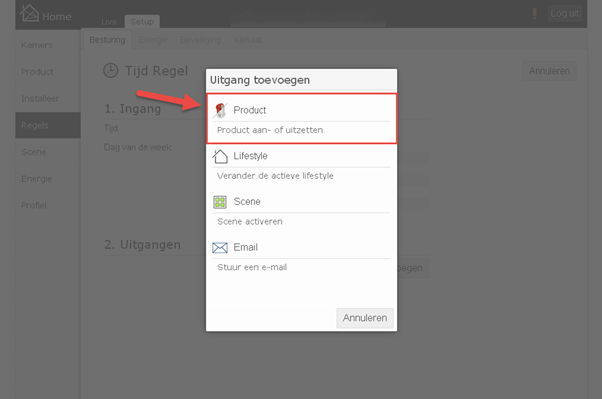Select the Email envelope icon
This screenshot has width=602, height=399.
click(x=220, y=248)
